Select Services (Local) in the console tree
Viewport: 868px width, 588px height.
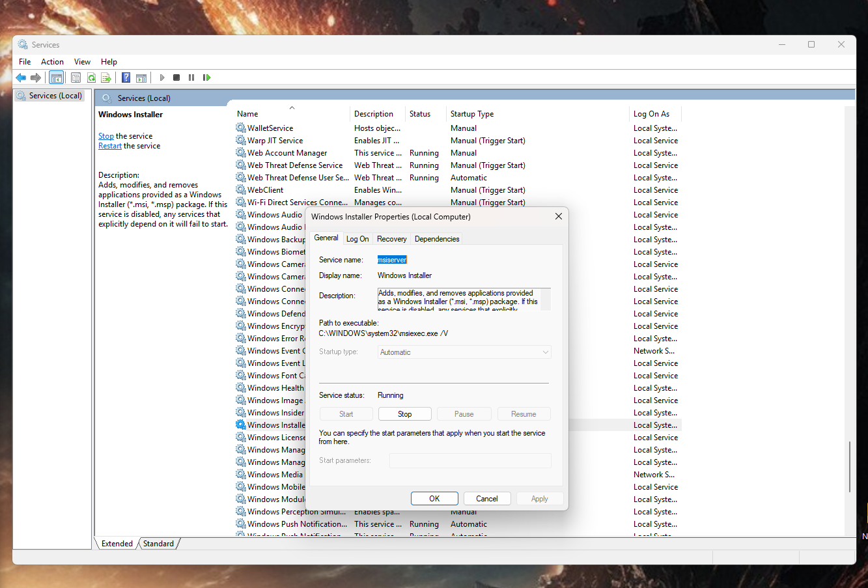50,96
